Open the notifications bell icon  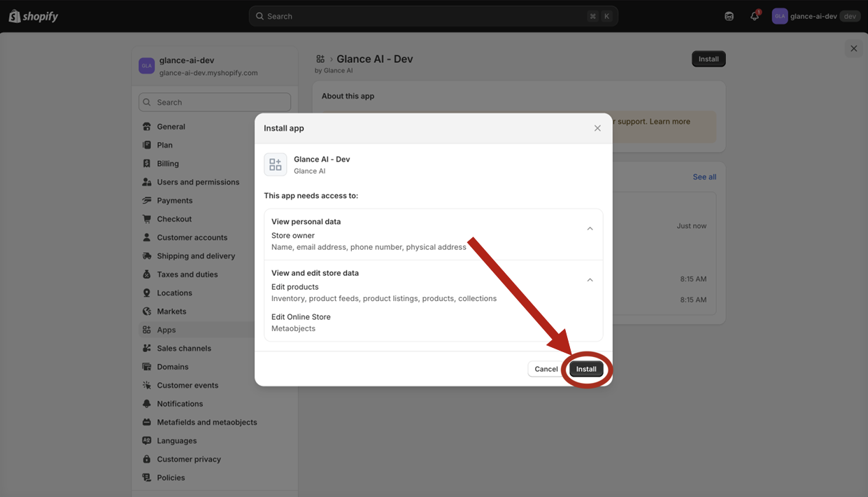click(x=755, y=16)
